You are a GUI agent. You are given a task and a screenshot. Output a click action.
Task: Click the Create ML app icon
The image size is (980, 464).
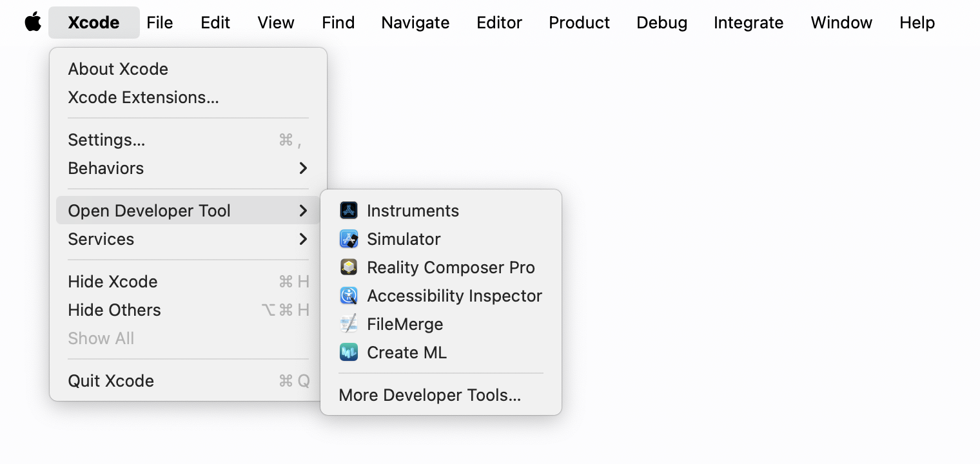(x=349, y=352)
